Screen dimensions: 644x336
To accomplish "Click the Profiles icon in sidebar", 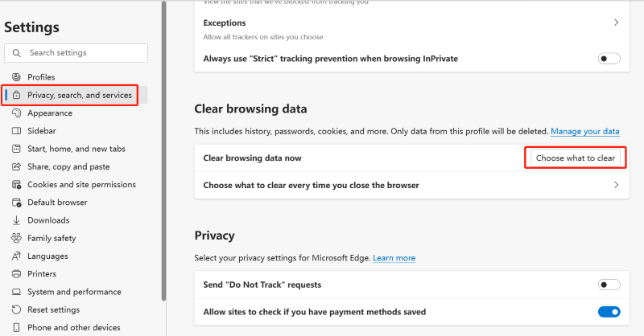I will click(x=16, y=77).
